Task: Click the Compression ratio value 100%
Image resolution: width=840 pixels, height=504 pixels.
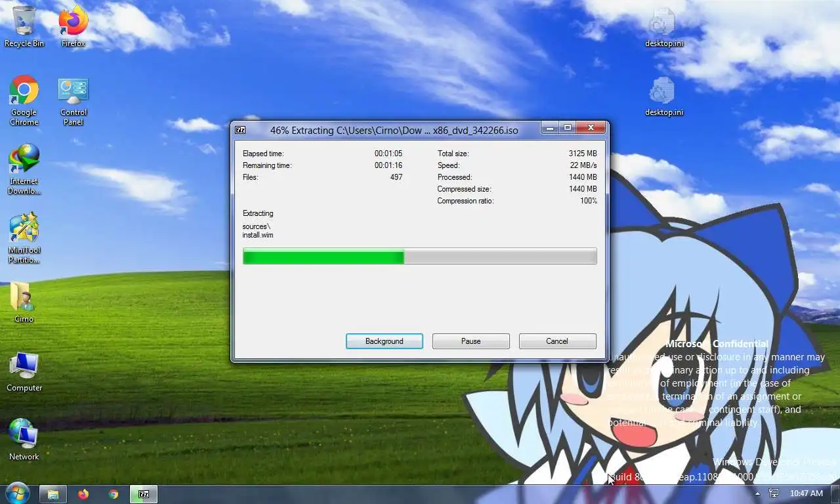Action: (589, 201)
